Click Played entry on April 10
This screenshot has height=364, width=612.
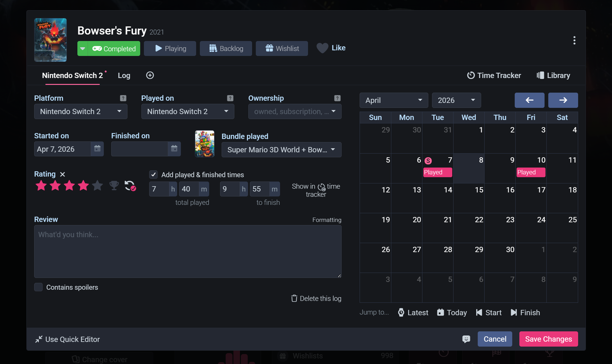pyautogui.click(x=531, y=172)
